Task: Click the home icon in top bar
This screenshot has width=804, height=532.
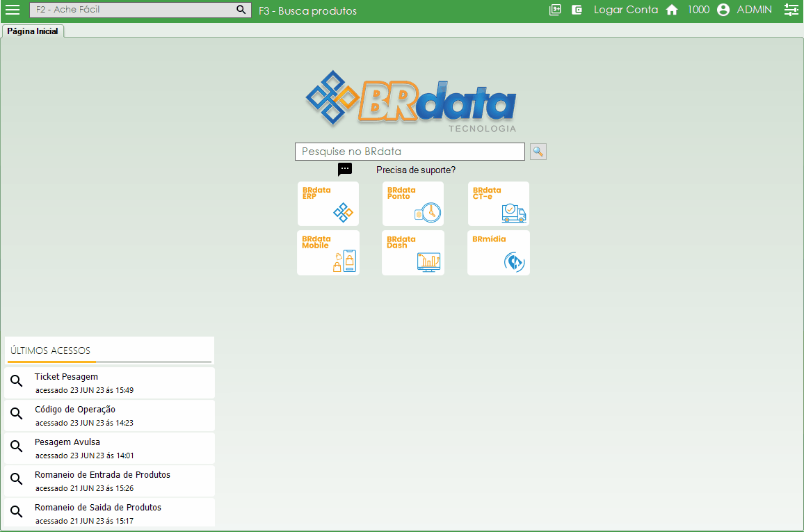Action: click(x=672, y=10)
